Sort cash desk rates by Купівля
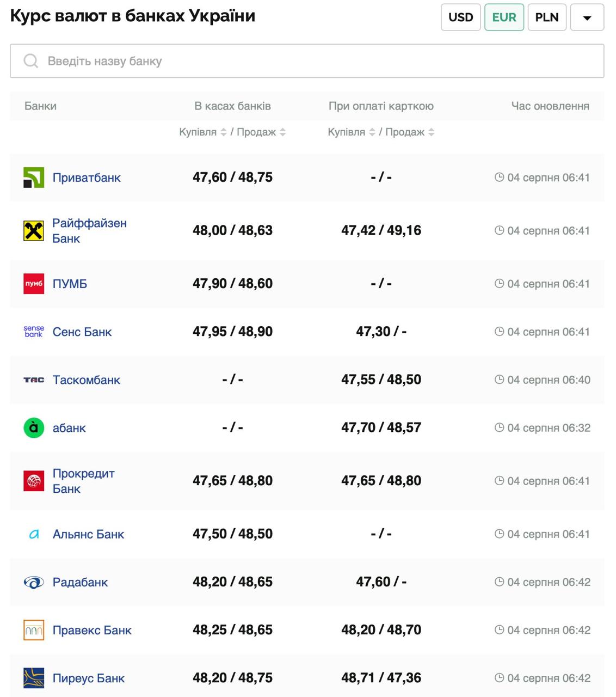The image size is (616, 697). click(x=223, y=132)
